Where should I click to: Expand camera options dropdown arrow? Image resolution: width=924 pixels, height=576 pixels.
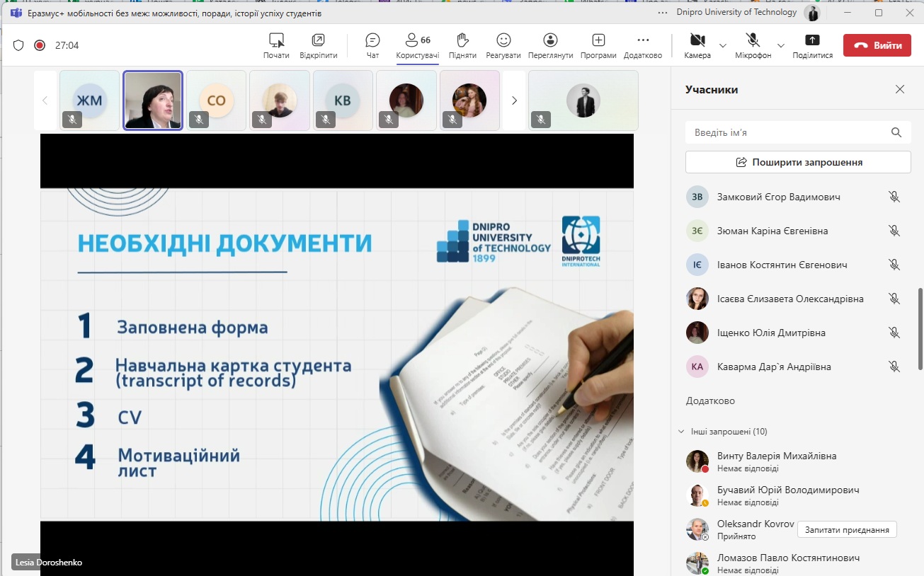pyautogui.click(x=723, y=46)
